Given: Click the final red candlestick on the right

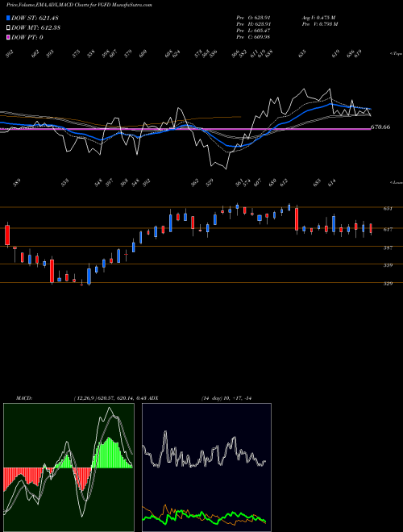Looking at the screenshot, I should (x=371, y=228).
